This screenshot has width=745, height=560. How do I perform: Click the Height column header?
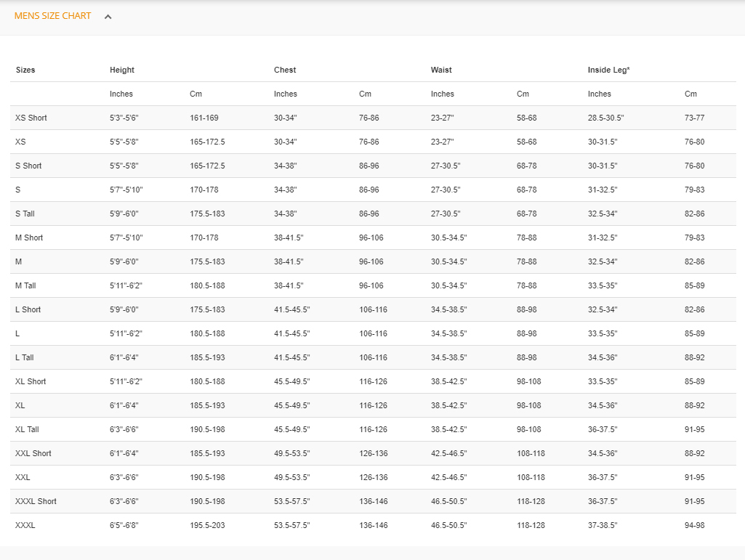(x=121, y=70)
